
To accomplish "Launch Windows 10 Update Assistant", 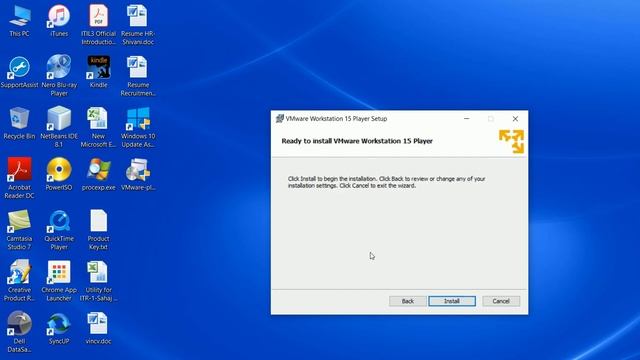I will 138,127.
